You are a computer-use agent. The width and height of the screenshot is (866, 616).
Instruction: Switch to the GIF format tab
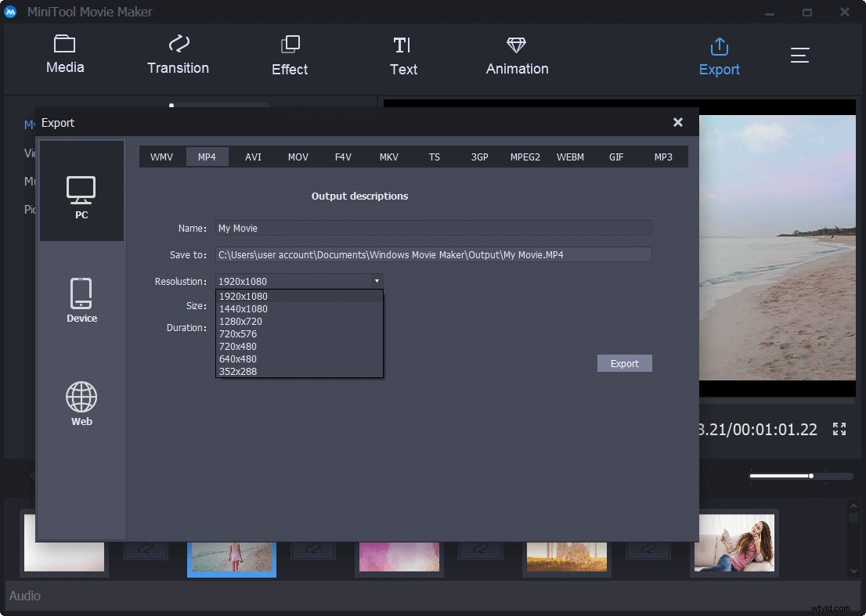pos(616,157)
